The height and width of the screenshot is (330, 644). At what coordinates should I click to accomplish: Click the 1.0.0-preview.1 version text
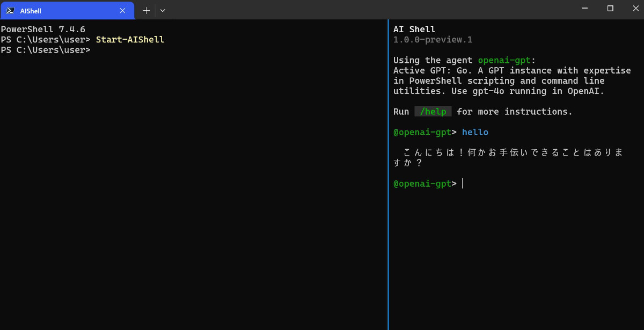click(x=433, y=40)
